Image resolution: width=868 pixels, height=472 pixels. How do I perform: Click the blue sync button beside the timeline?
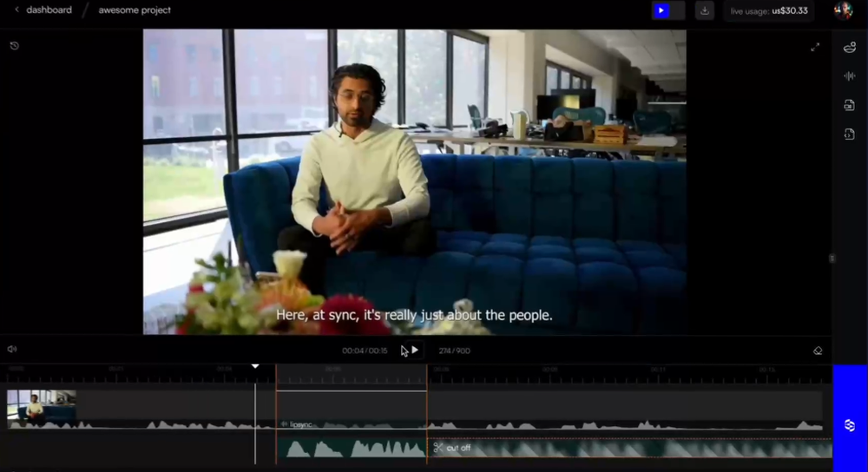pyautogui.click(x=851, y=425)
